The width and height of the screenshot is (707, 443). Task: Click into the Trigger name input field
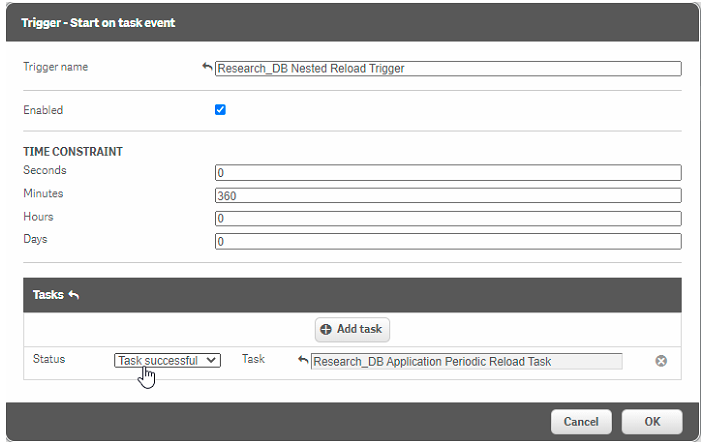[x=448, y=69]
